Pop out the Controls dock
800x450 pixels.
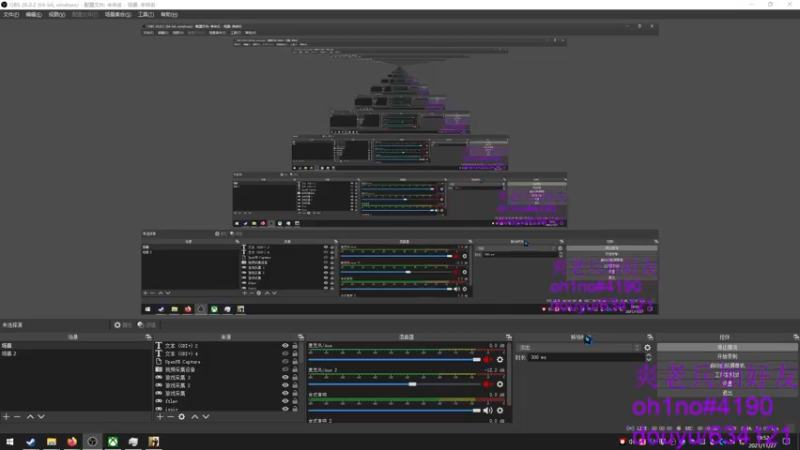(x=796, y=337)
